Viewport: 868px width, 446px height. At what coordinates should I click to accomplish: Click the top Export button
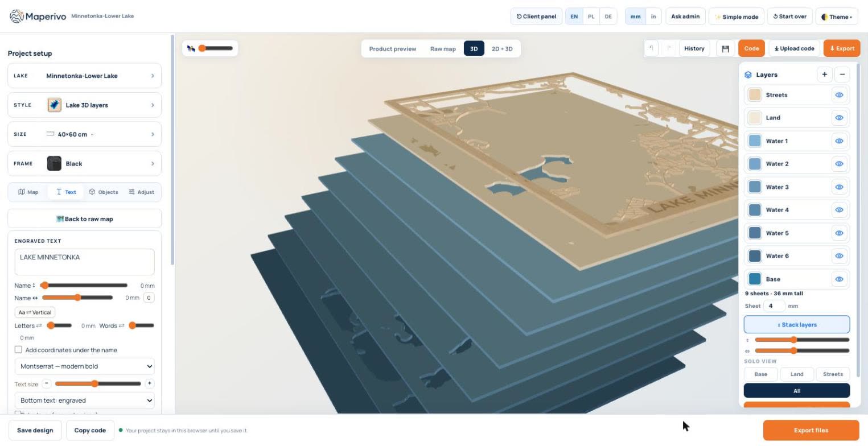(842, 48)
